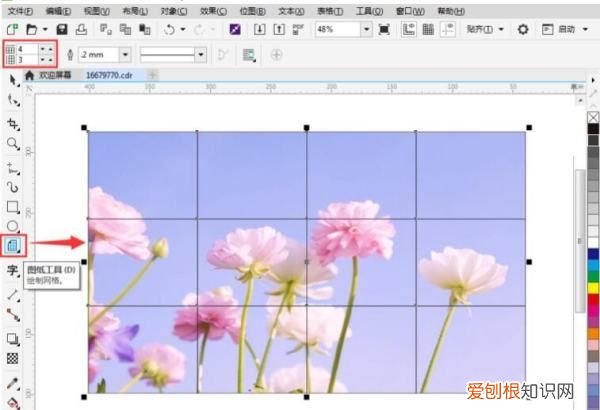Switch to the 16679770.cdr document tab
Screen dimensions: 600x410
coord(109,75)
